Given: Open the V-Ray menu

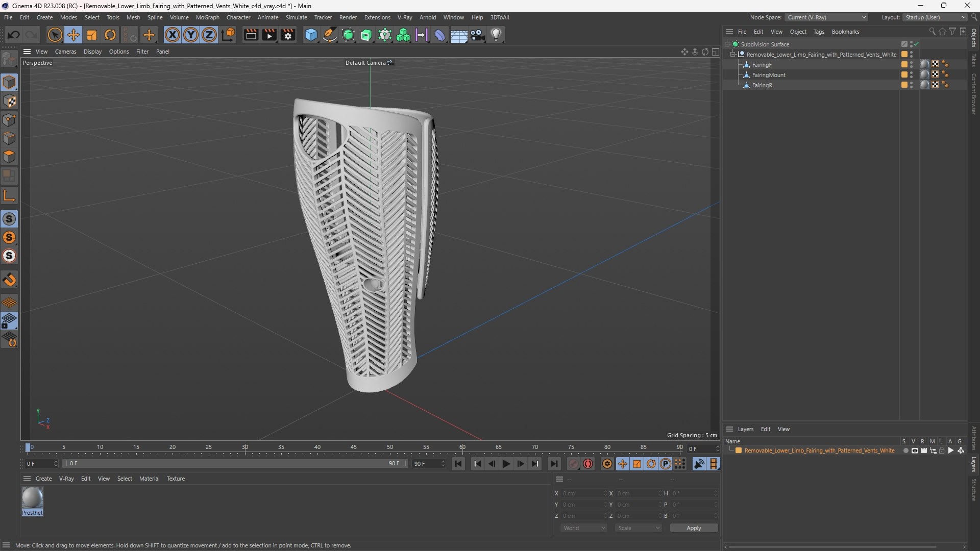Looking at the screenshot, I should pos(405,17).
